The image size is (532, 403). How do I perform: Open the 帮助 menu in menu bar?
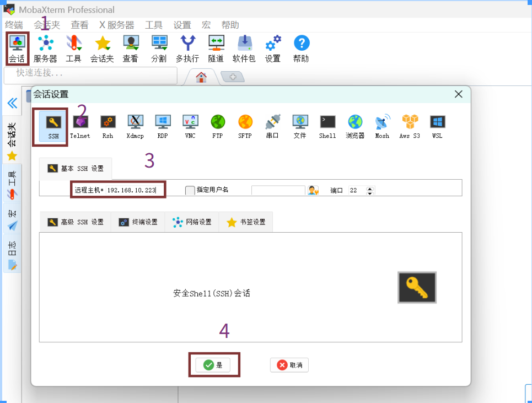pyautogui.click(x=230, y=25)
